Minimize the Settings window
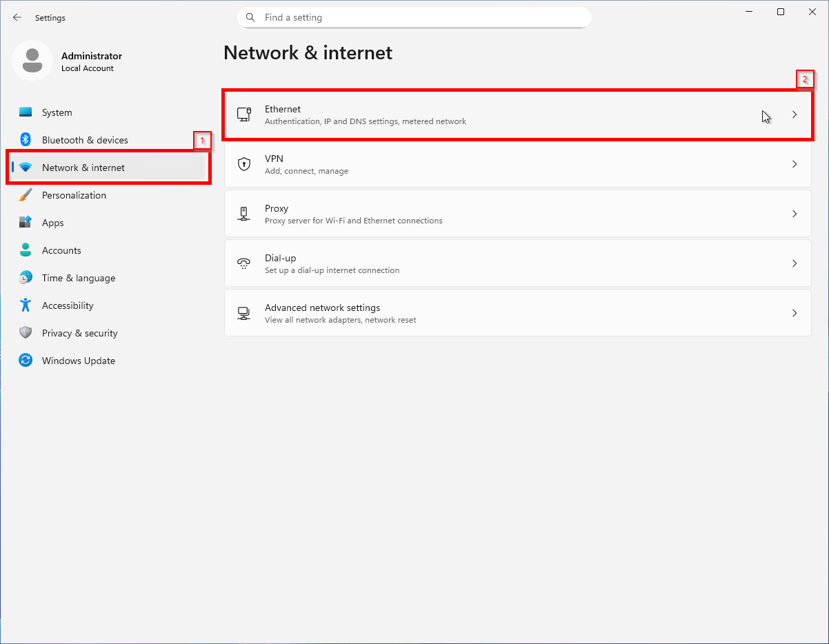Screen dimensions: 829x644 tap(749, 12)
